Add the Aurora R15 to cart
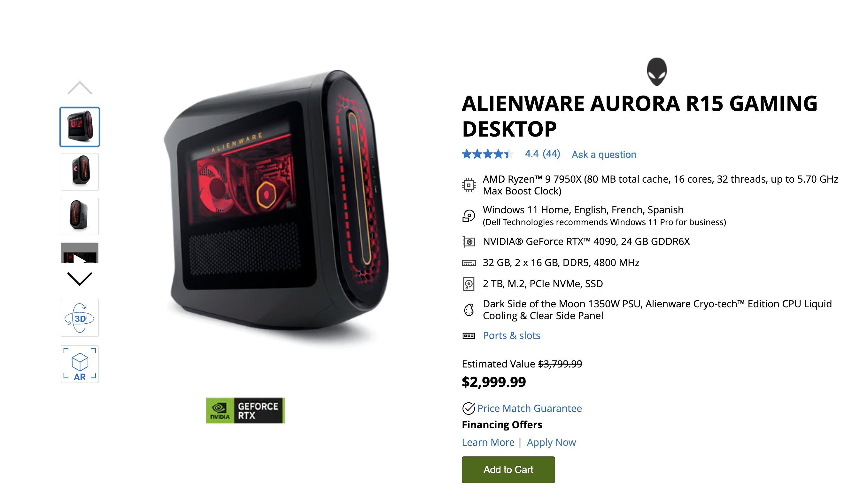The width and height of the screenshot is (868, 497). point(508,470)
